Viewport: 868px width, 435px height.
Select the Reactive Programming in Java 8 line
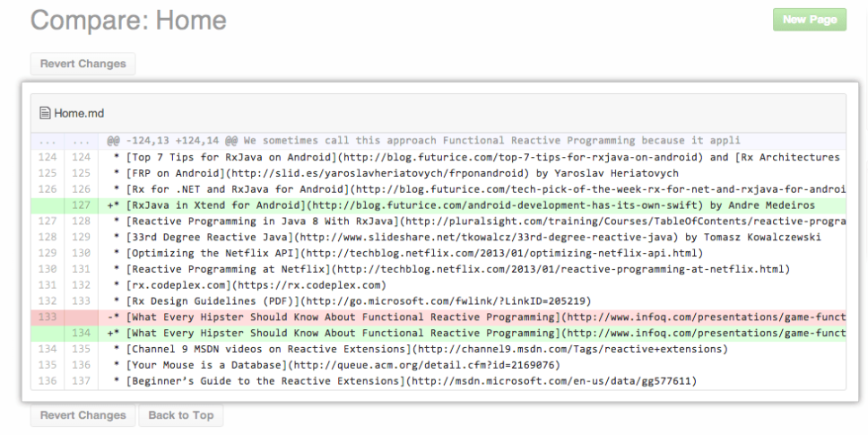[x=438, y=222]
